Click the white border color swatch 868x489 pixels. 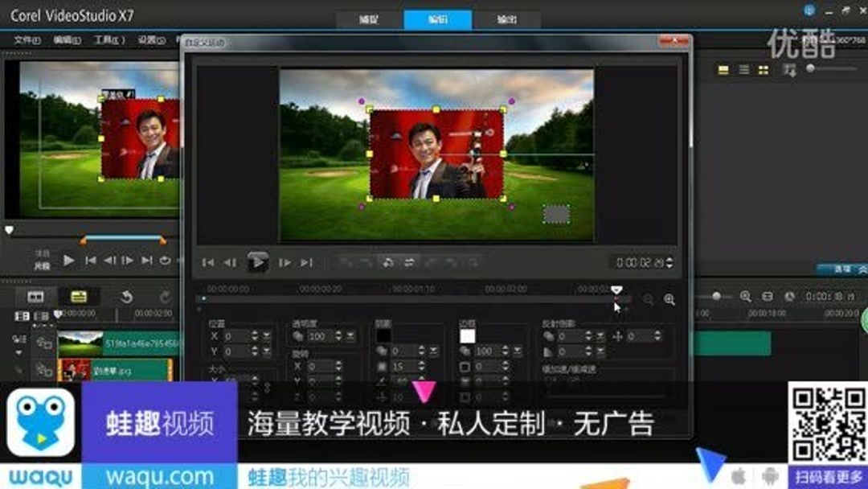pos(466,336)
